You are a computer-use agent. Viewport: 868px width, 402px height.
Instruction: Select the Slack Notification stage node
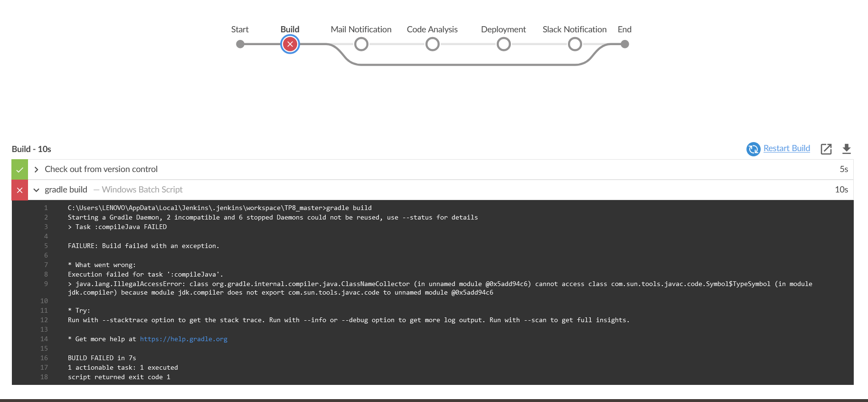pyautogui.click(x=575, y=44)
